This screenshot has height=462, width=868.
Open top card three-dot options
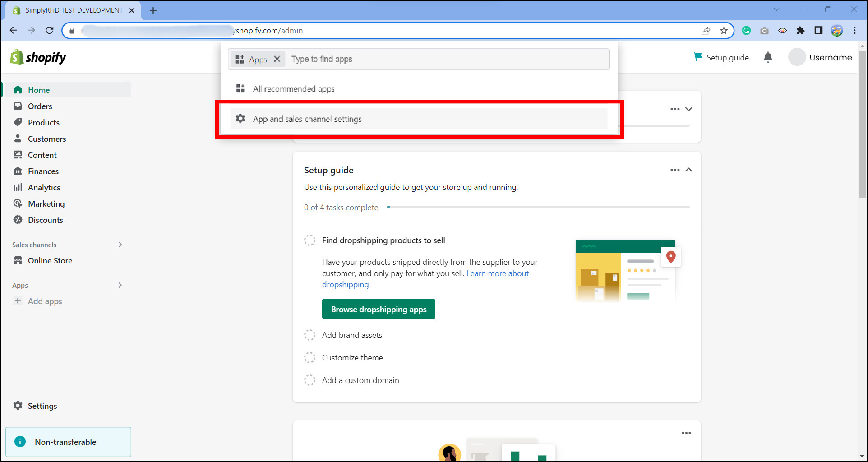point(675,109)
